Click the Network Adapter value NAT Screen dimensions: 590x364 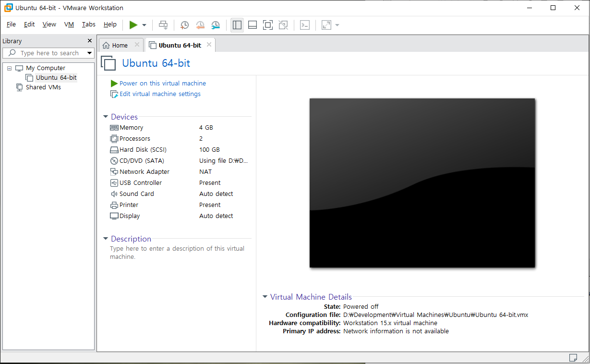click(205, 172)
